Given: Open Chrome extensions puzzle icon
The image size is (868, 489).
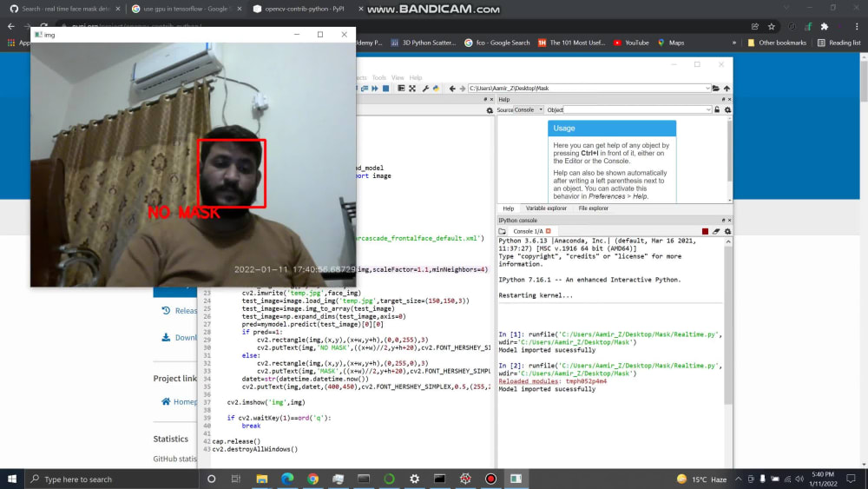Looking at the screenshot, I should coord(825,26).
